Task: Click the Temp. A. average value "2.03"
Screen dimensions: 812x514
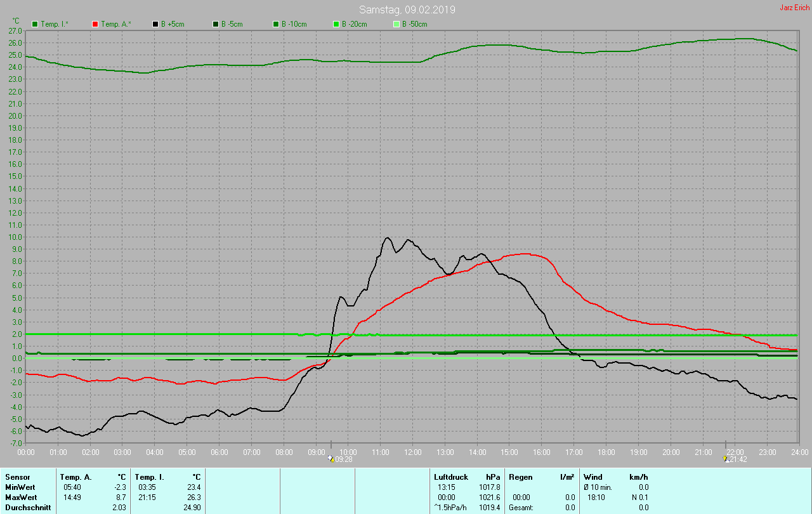Action: tap(120, 508)
